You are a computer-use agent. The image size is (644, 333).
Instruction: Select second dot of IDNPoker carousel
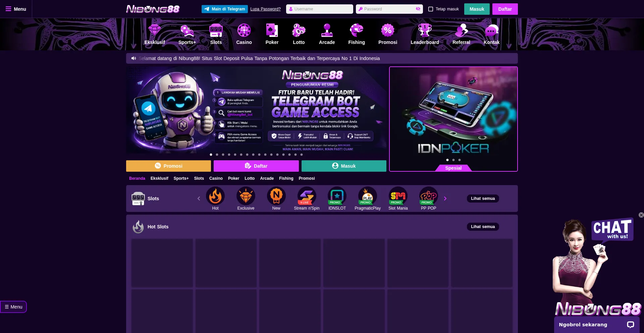point(453,160)
